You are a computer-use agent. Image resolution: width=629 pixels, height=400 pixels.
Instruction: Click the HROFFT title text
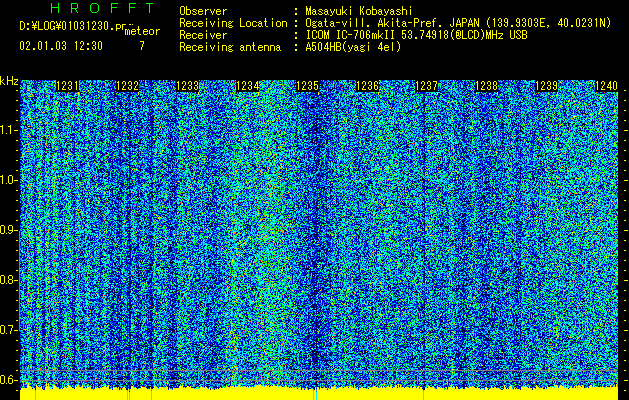(x=102, y=8)
